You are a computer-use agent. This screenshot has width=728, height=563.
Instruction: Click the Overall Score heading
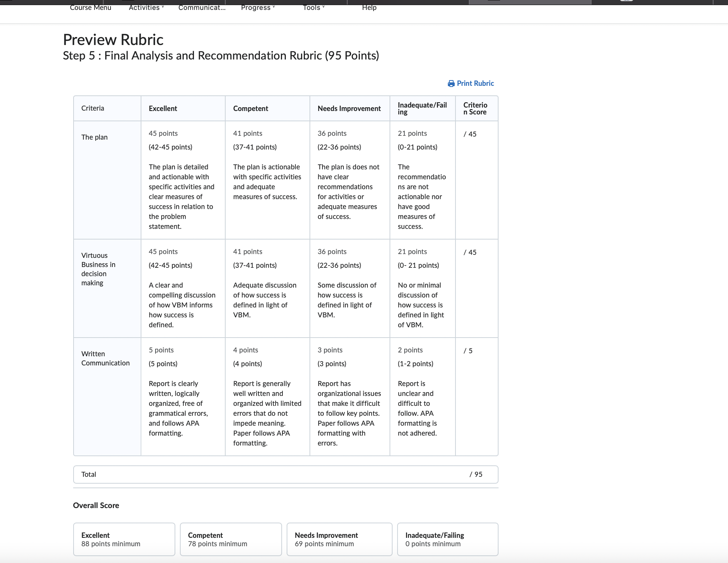pos(96,505)
